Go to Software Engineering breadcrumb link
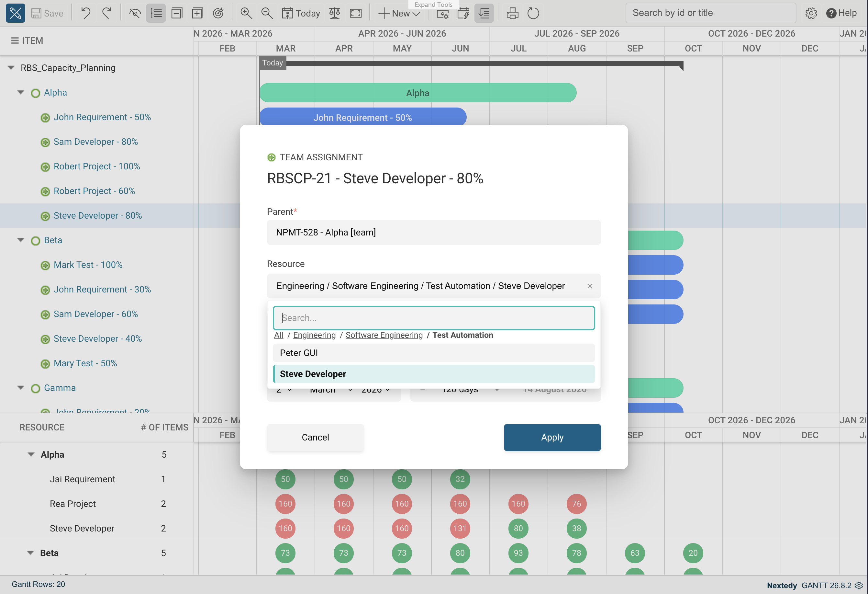Viewport: 868px width, 594px height. (384, 335)
